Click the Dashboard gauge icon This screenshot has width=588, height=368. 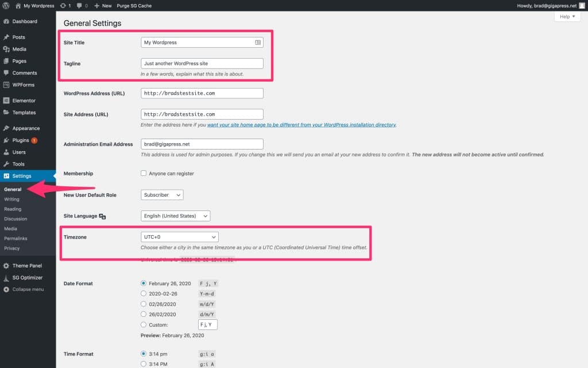point(6,21)
